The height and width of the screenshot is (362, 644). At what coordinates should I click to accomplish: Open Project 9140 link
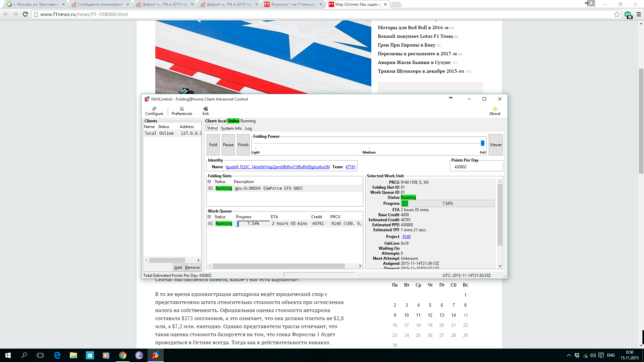pos(406,237)
